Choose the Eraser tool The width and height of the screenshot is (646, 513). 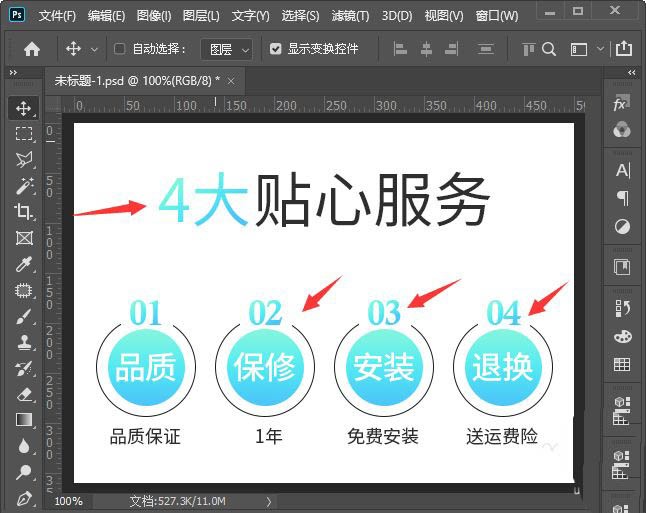24,394
